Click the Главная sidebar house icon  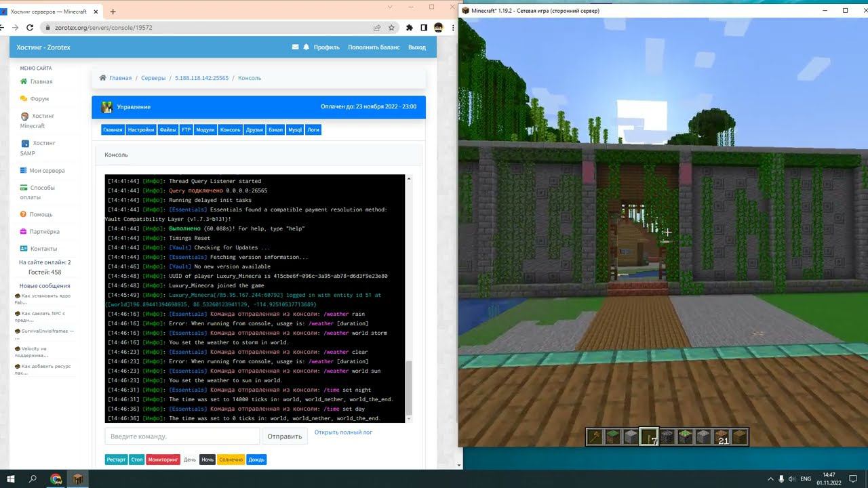tap(24, 81)
